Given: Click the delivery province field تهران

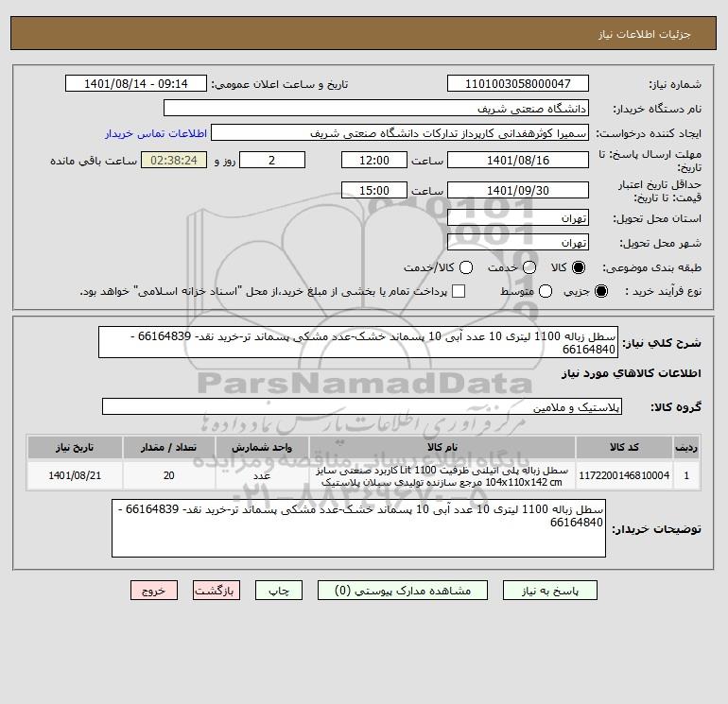Looking at the screenshot, I should coord(518,217).
